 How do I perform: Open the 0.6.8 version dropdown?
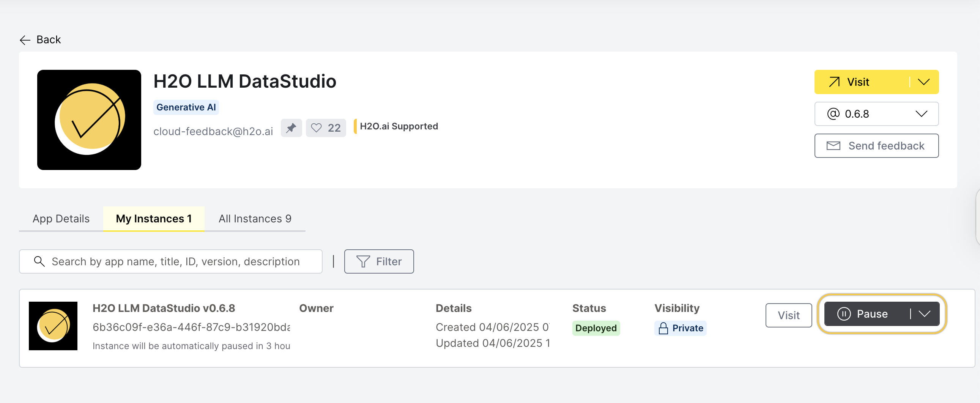point(876,114)
